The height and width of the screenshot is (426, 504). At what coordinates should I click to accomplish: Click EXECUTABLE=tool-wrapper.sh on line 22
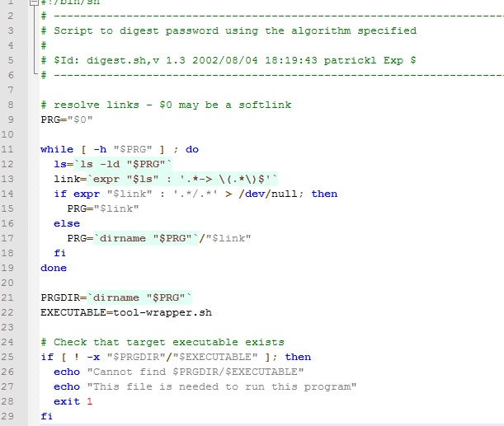tap(126, 312)
